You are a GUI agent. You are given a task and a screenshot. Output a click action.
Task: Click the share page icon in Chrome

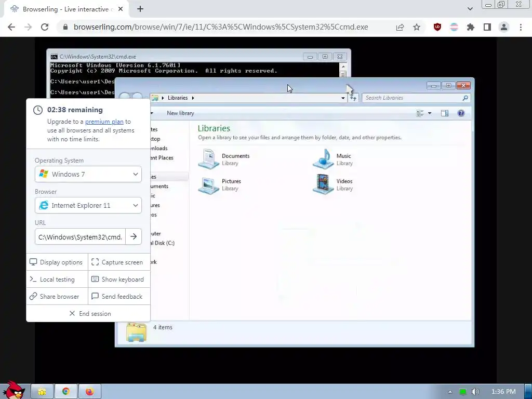coord(400,27)
